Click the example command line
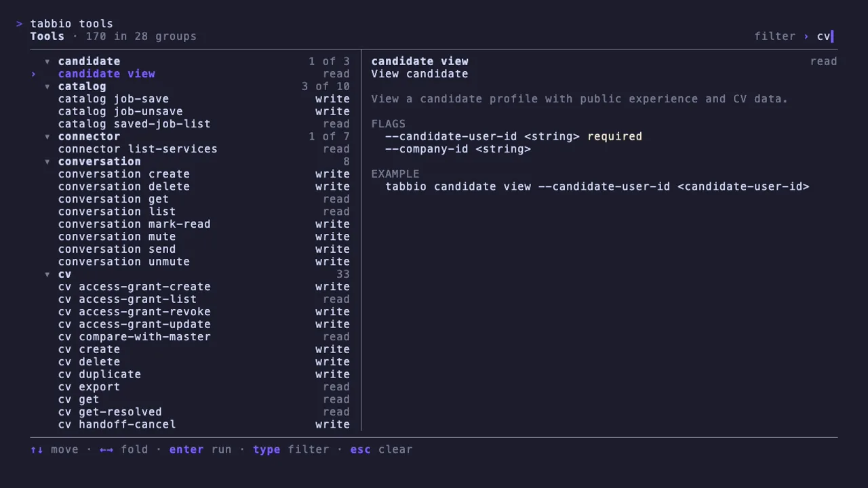868x488 pixels. tap(597, 187)
